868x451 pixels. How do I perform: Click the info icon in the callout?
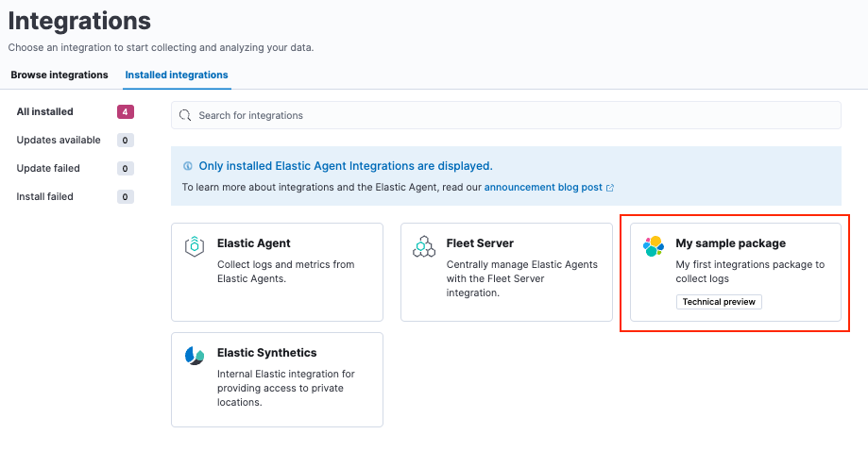click(187, 166)
